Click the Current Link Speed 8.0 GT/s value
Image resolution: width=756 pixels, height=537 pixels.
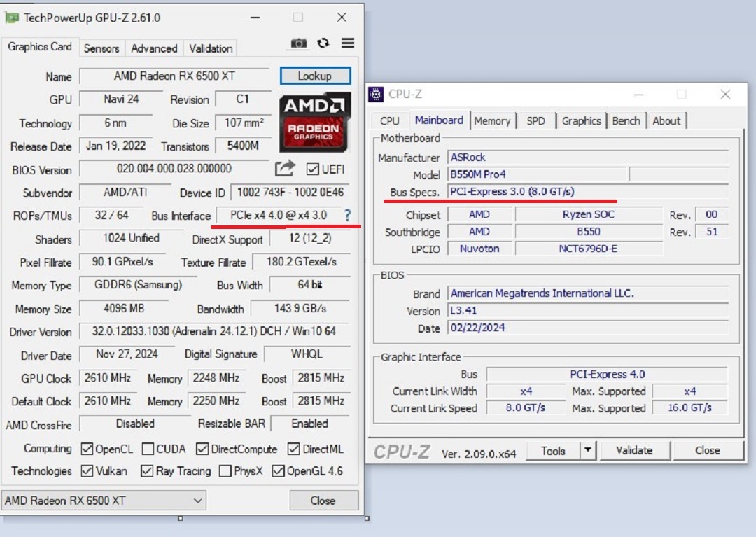(526, 407)
